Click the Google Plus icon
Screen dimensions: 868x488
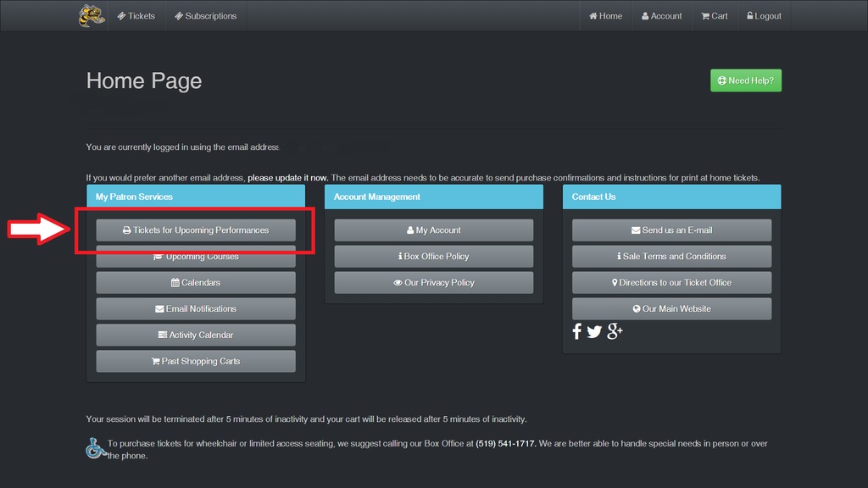(x=615, y=330)
